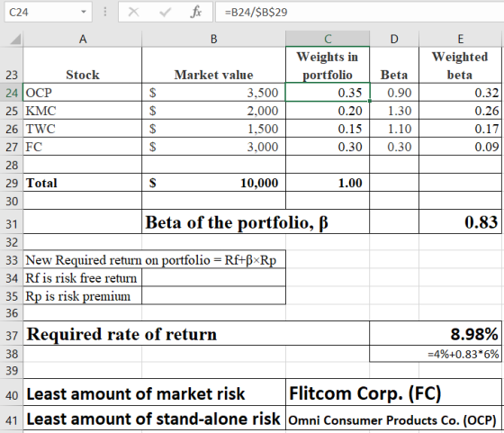The width and height of the screenshot is (504, 433).
Task: Select row 31 header
Action: pyautogui.click(x=12, y=222)
